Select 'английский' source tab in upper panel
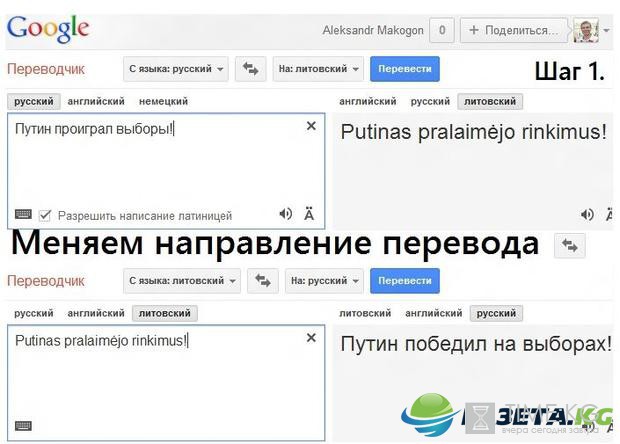 [96, 101]
